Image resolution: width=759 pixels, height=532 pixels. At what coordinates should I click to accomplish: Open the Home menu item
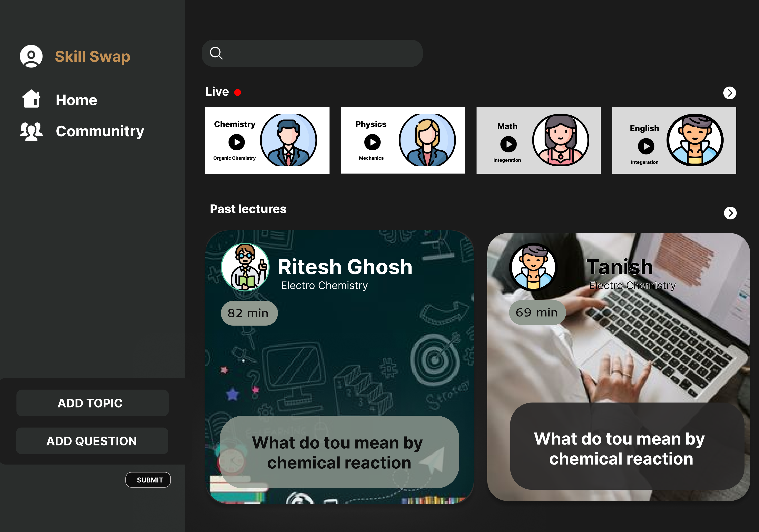(x=76, y=100)
